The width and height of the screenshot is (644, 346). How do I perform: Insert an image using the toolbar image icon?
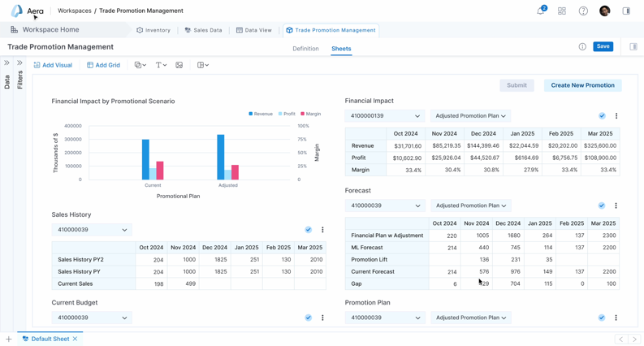tap(179, 65)
